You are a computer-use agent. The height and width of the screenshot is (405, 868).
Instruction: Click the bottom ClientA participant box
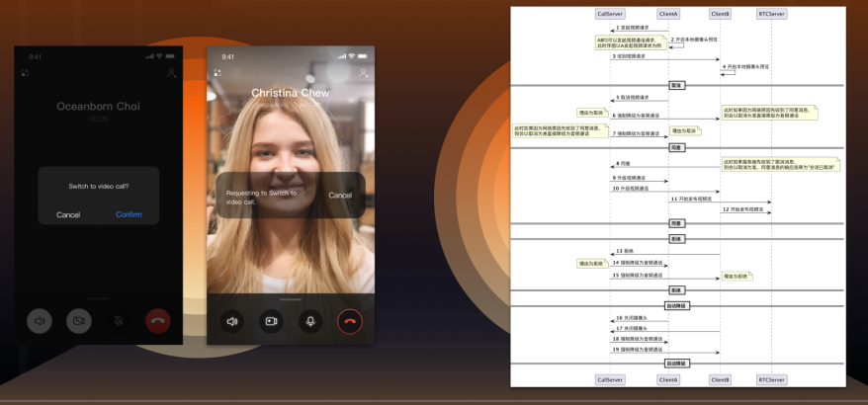coord(668,379)
